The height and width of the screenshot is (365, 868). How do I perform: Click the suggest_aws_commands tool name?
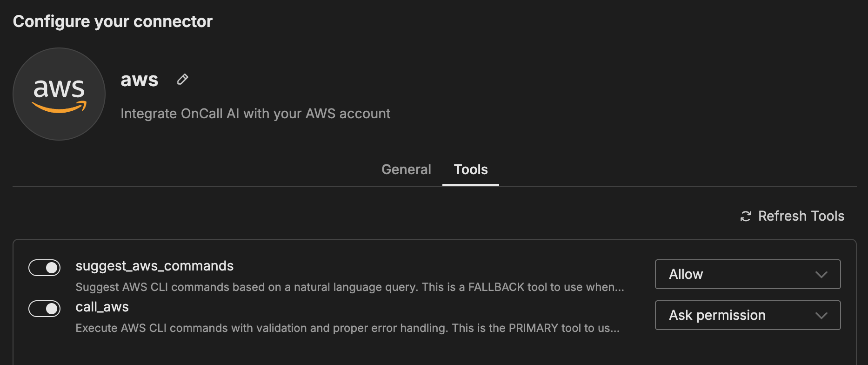[x=154, y=266]
